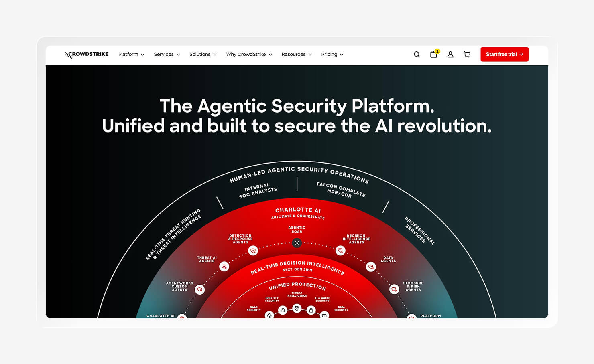The height and width of the screenshot is (364, 594).
Task: Click Real-Time Threat Hunting & Threat Intelligence label
Action: click(174, 235)
